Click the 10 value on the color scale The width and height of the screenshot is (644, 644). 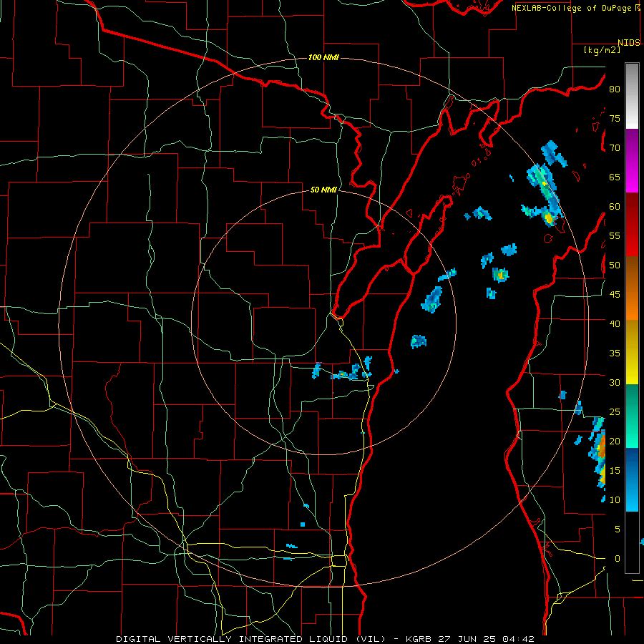tap(615, 500)
